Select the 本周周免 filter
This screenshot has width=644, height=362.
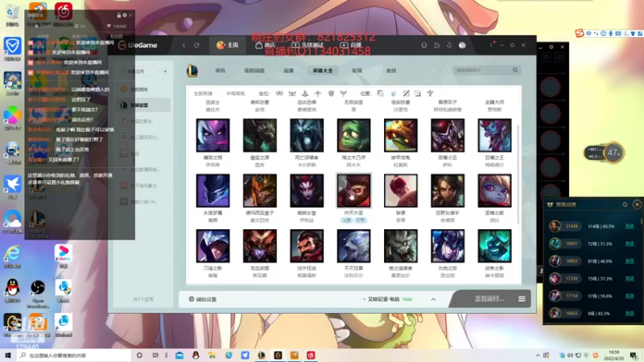235,93
